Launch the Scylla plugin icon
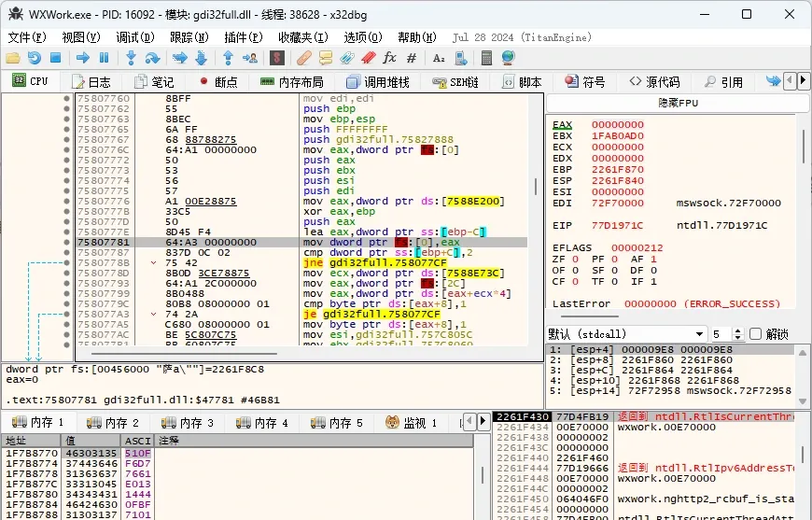Viewport: 812px width, 520px height. [x=277, y=58]
